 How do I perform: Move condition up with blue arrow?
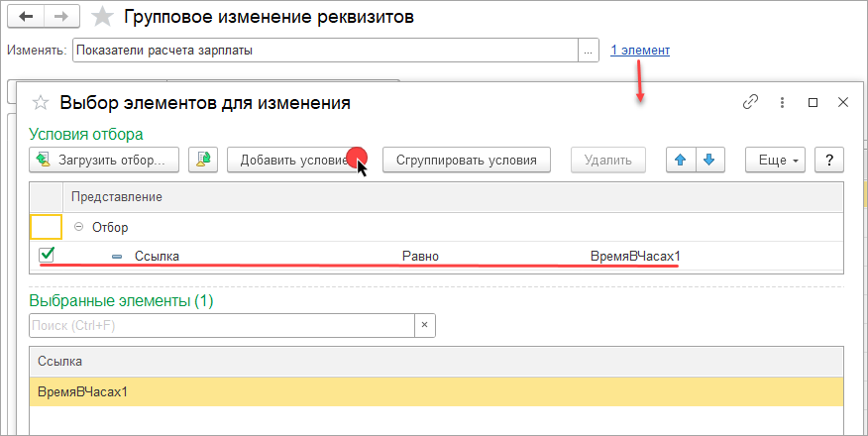point(681,160)
